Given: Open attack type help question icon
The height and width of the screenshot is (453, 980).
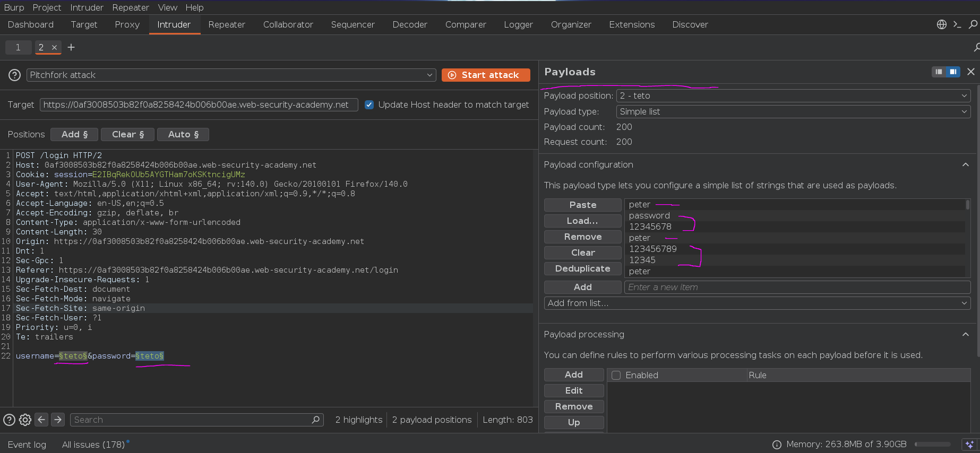Looking at the screenshot, I should point(15,75).
